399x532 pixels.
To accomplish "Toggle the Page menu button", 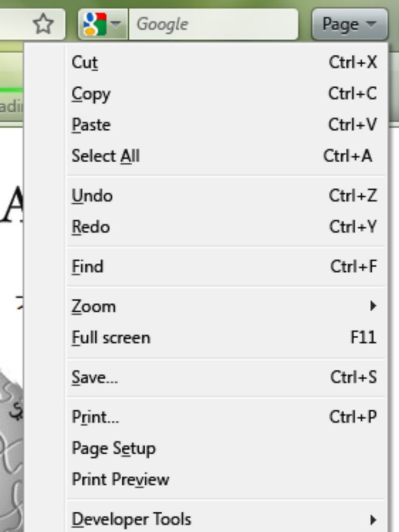I will [x=350, y=24].
